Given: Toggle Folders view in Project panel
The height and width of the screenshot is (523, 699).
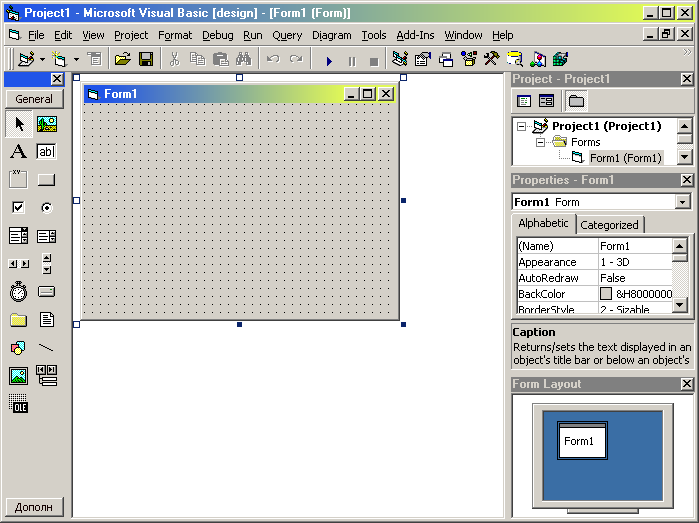Looking at the screenshot, I should click(576, 101).
